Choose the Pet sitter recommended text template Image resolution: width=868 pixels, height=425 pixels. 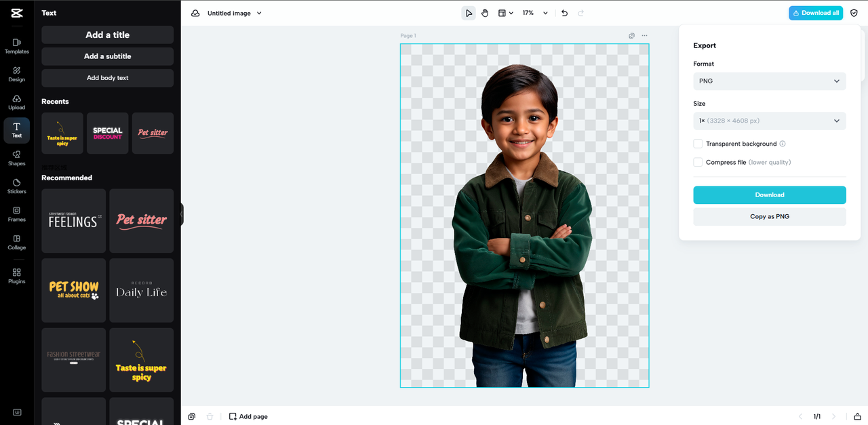click(141, 221)
